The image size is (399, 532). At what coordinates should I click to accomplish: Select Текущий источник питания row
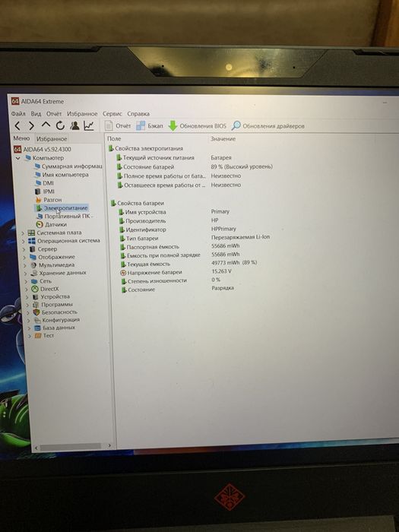[x=174, y=158]
